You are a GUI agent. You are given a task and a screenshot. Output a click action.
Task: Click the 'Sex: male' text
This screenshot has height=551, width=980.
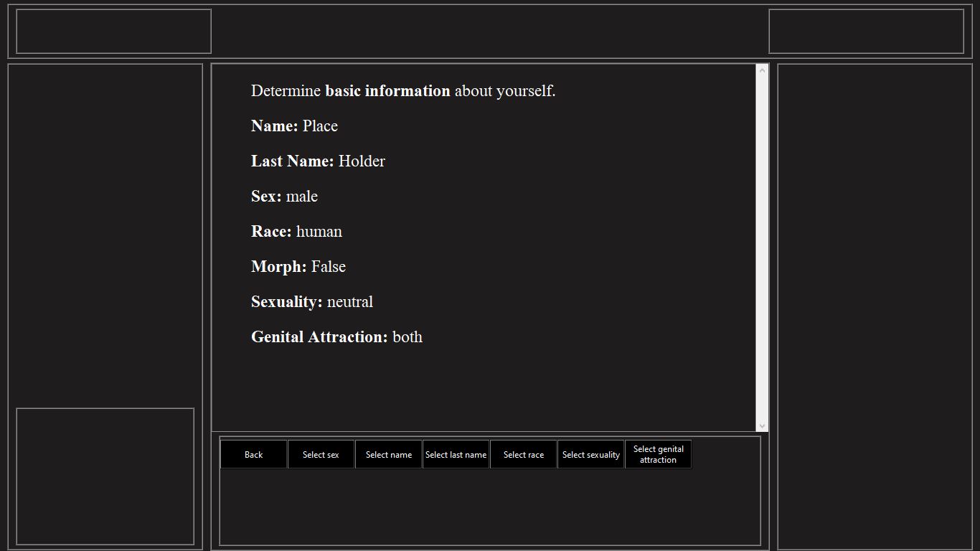point(284,197)
